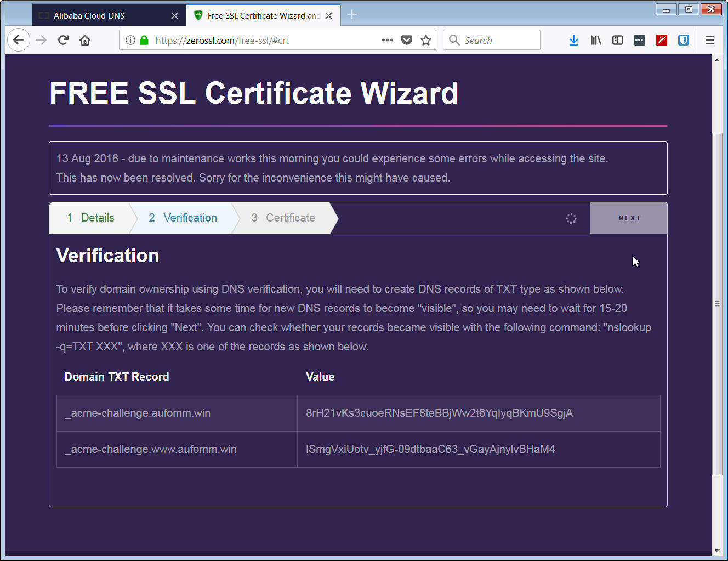Close the Free SSL Certificate Wizard tab
Image resolution: width=728 pixels, height=561 pixels.
329,16
